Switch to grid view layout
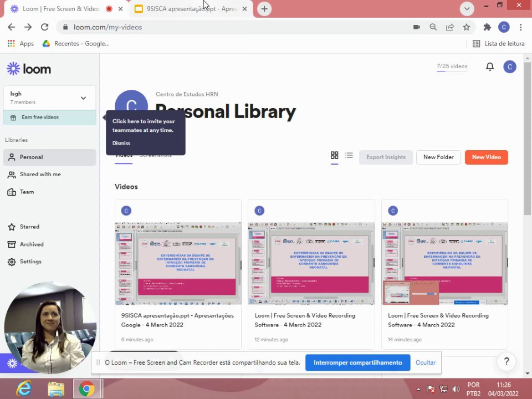532x399 pixels. [x=334, y=155]
